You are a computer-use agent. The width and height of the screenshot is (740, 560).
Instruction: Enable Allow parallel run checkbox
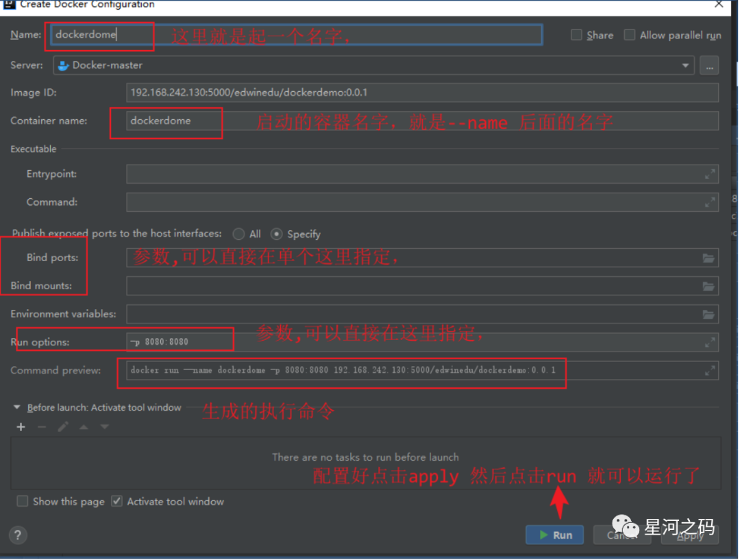click(630, 35)
